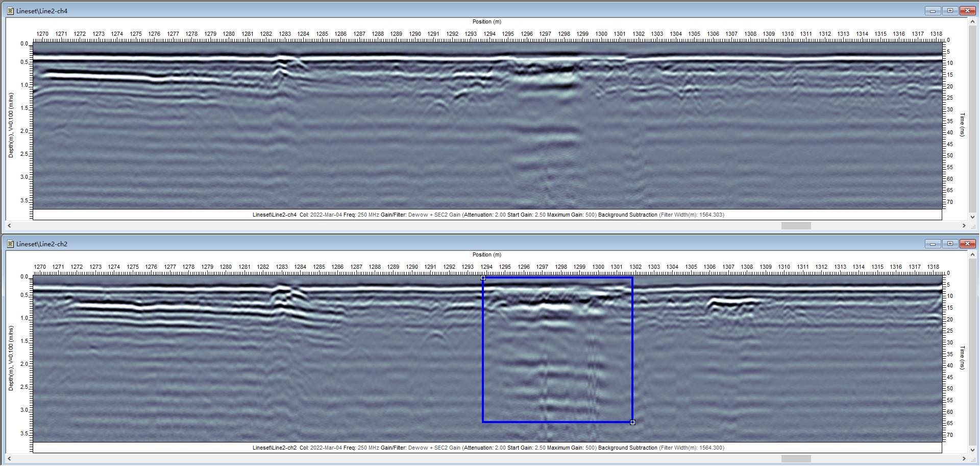
Task: Click 'Dewow + SEC2 Gain' in Line2-ch2 footer
Action: [x=434, y=448]
